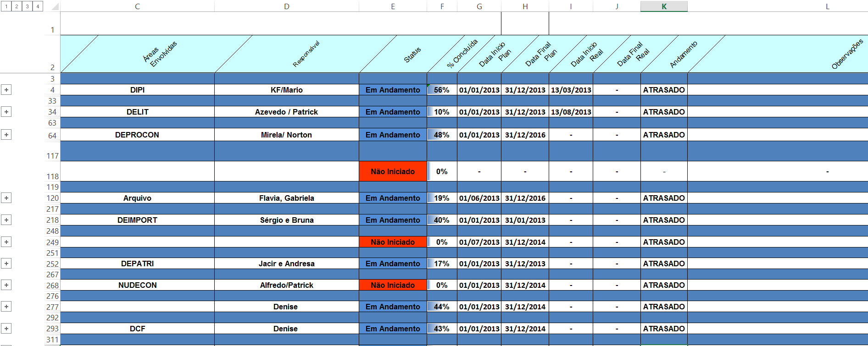Select 31/12/2016 date in Arquivo row
The image size is (868, 346).
point(525,198)
